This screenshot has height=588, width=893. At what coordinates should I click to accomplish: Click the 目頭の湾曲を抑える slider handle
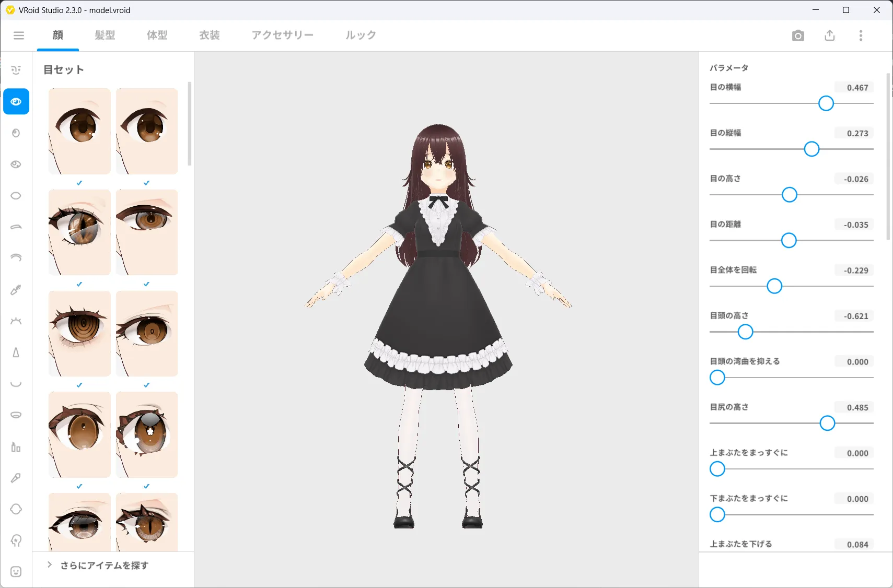pyautogui.click(x=717, y=378)
